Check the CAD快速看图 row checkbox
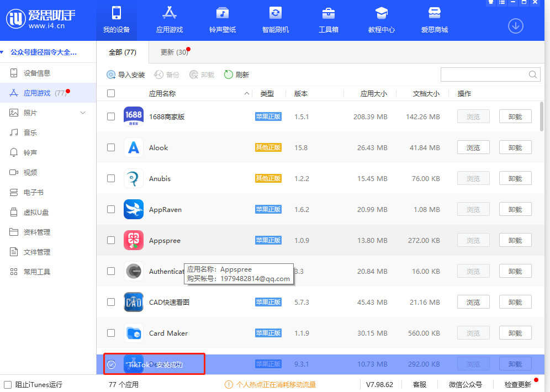The image size is (550, 392). coord(111,302)
